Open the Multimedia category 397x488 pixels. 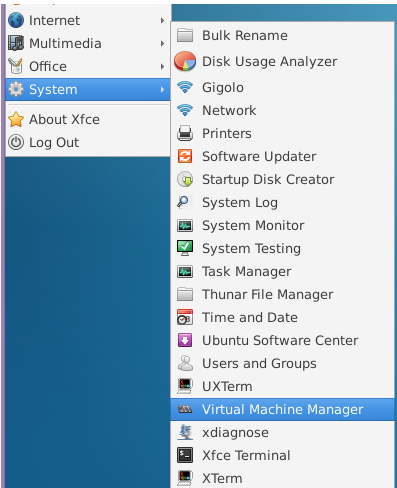(x=88, y=43)
